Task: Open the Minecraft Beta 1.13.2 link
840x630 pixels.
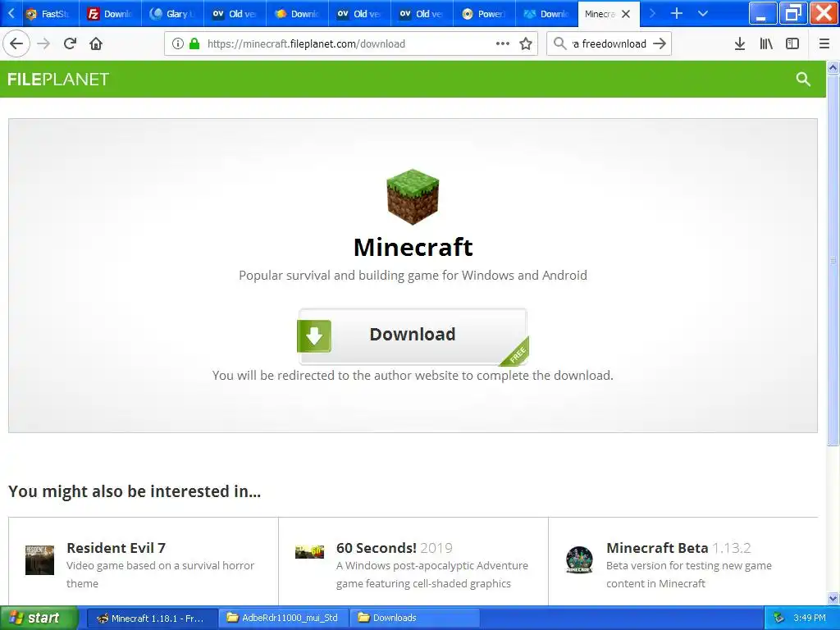Action: tap(678, 548)
